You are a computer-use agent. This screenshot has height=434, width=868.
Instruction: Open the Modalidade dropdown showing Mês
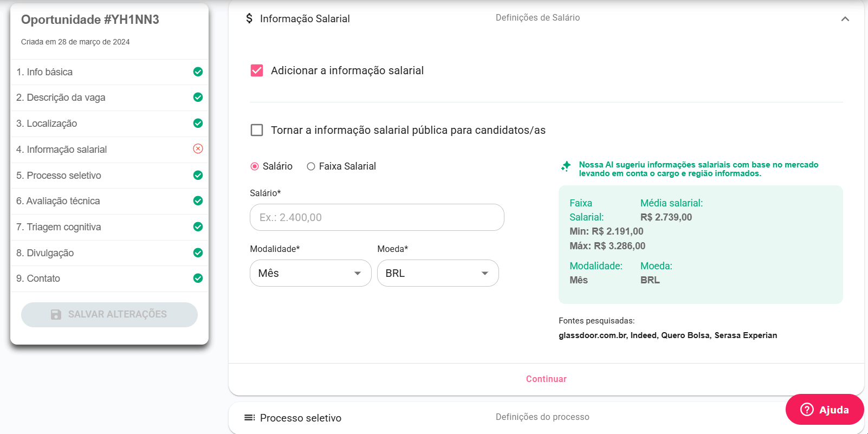(310, 273)
